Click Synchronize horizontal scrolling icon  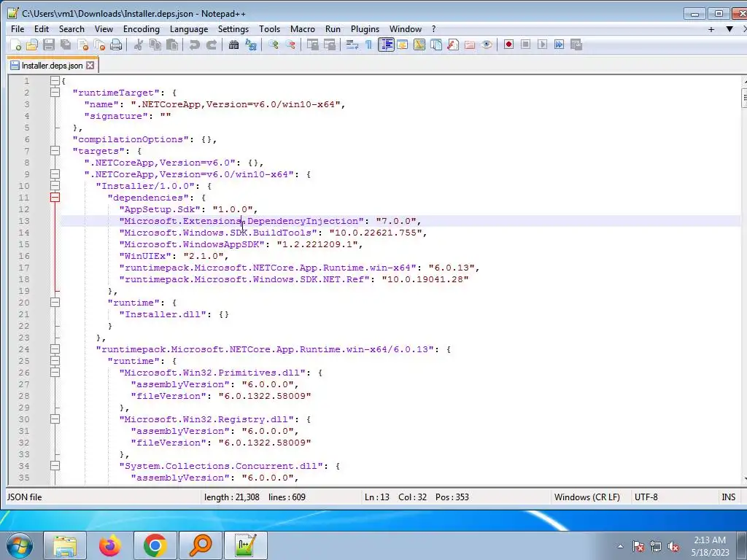tap(330, 44)
